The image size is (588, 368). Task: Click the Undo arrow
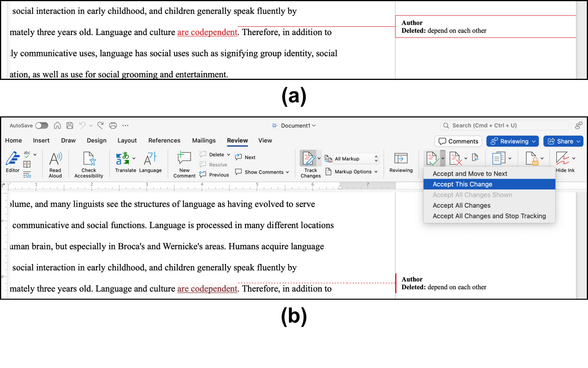82,125
